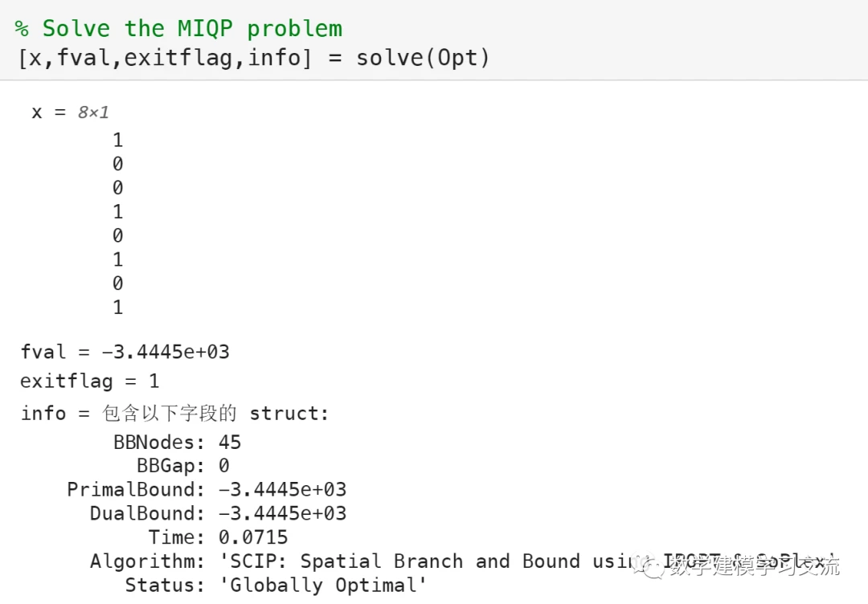Click the WeChat watermark logo icon
Screen dimensions: 868x604
click(x=648, y=566)
